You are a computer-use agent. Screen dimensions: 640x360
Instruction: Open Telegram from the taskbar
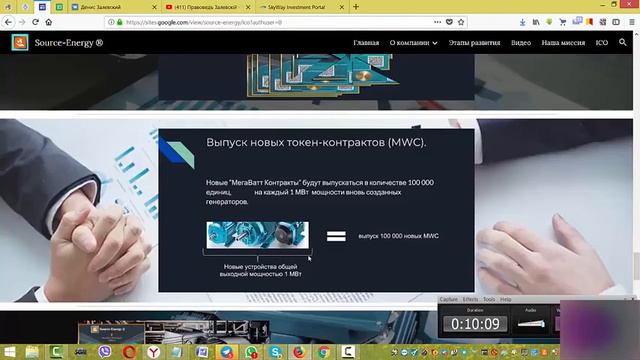pyautogui.click(x=227, y=352)
